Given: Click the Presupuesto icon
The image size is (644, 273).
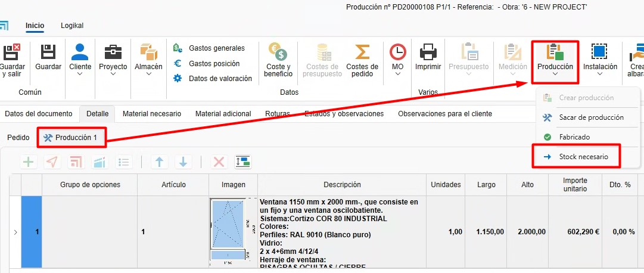Looking at the screenshot, I should click(469, 52).
